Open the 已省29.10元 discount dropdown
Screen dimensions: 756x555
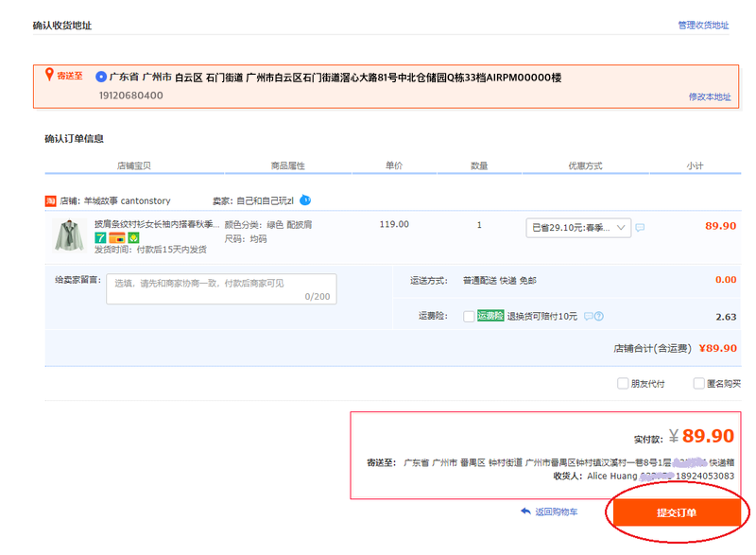[x=577, y=227]
